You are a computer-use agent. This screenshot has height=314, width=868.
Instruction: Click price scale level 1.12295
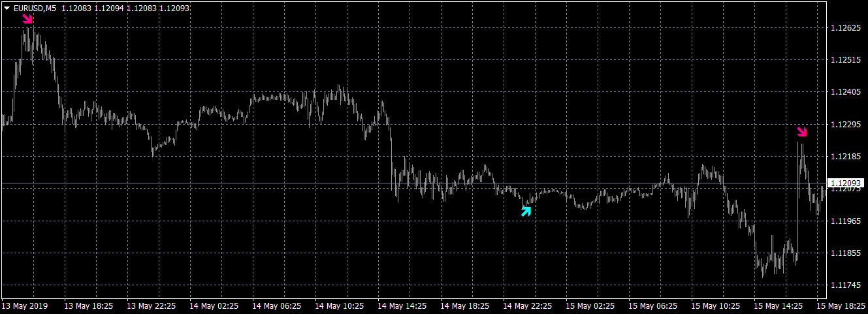844,124
